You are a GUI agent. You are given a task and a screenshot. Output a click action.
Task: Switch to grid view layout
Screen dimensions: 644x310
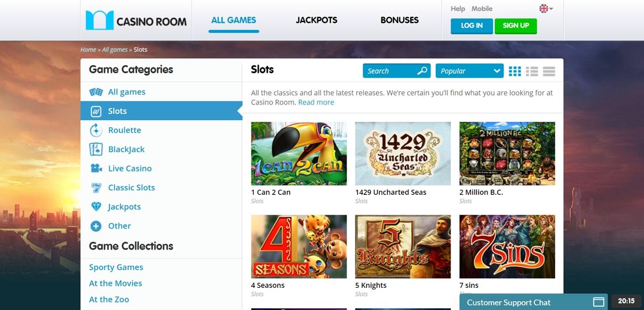pyautogui.click(x=515, y=71)
